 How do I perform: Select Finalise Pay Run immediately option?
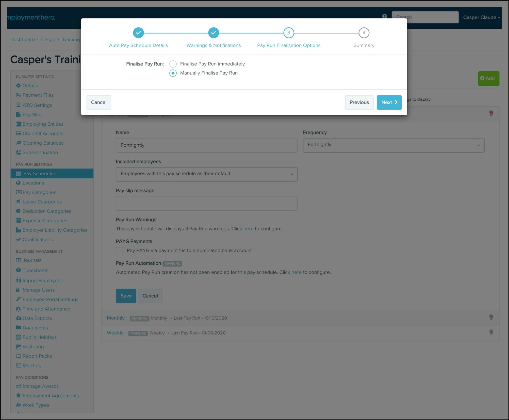173,64
